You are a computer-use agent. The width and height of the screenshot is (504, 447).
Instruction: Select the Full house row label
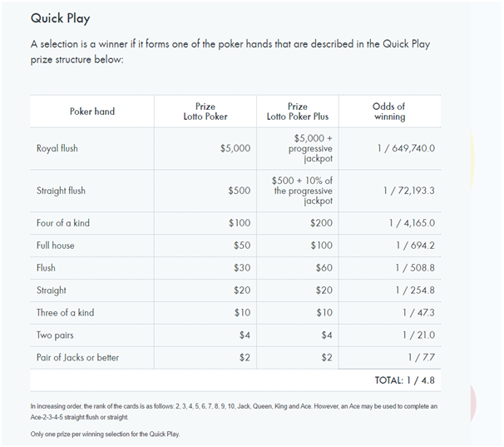point(56,246)
